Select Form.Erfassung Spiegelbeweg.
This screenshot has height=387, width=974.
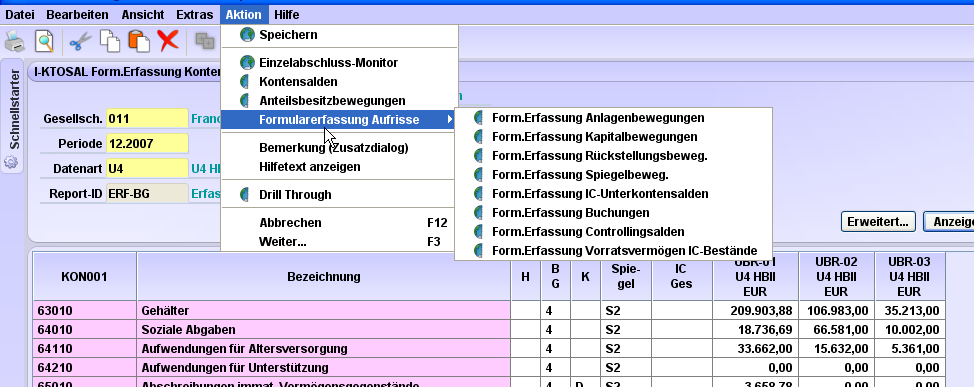[614, 175]
